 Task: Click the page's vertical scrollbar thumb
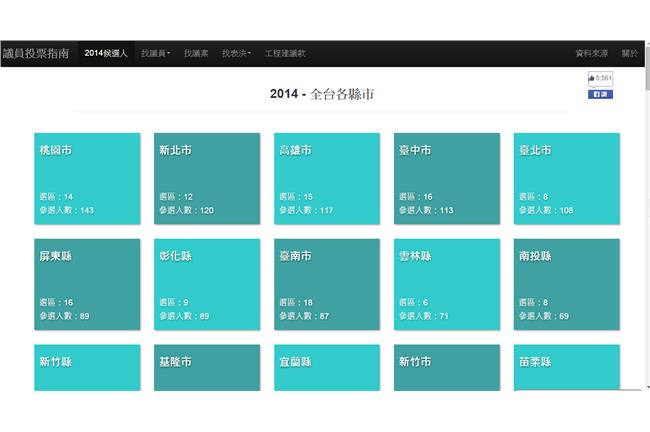click(x=648, y=68)
